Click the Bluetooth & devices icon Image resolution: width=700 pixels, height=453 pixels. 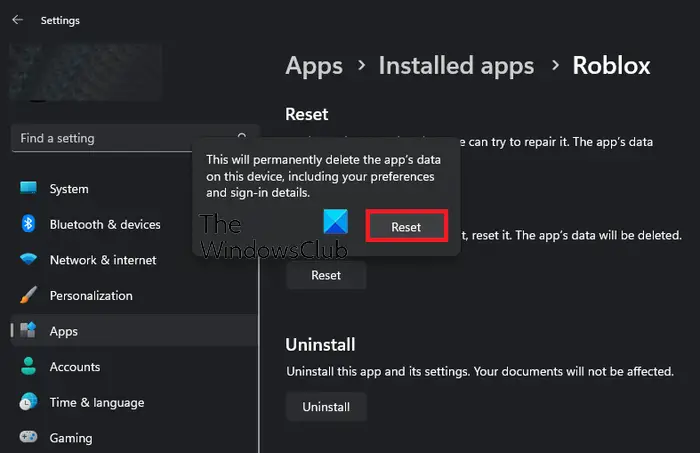28,224
